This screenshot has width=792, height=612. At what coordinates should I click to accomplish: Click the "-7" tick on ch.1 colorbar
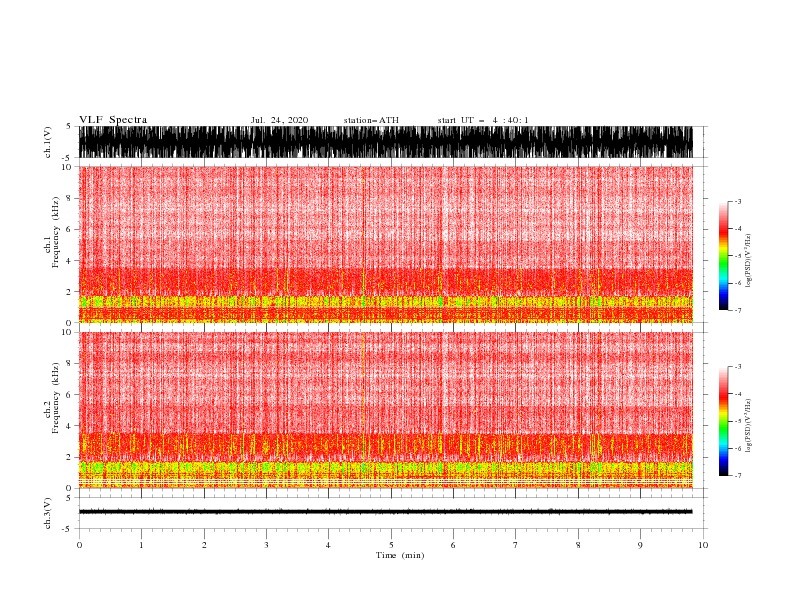pos(737,310)
